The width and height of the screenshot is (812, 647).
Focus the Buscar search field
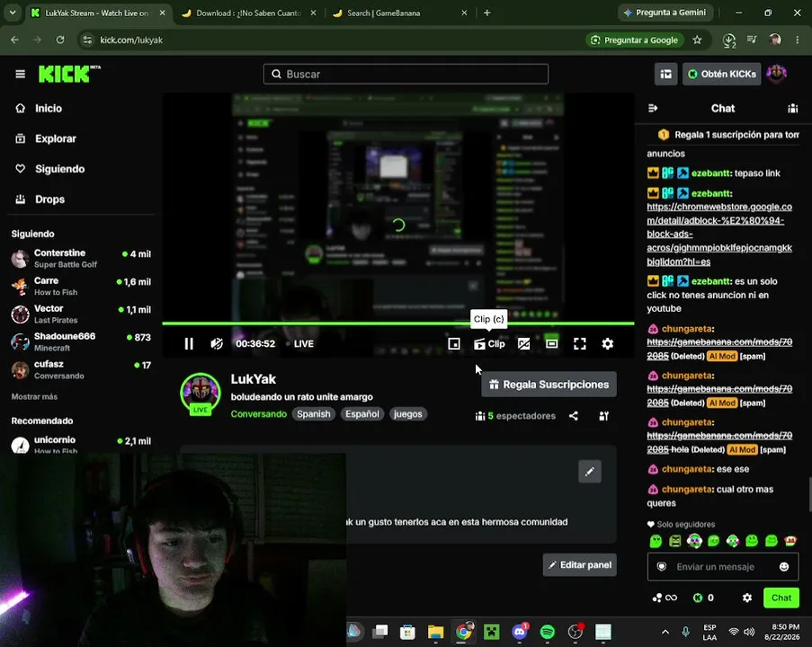tap(406, 74)
